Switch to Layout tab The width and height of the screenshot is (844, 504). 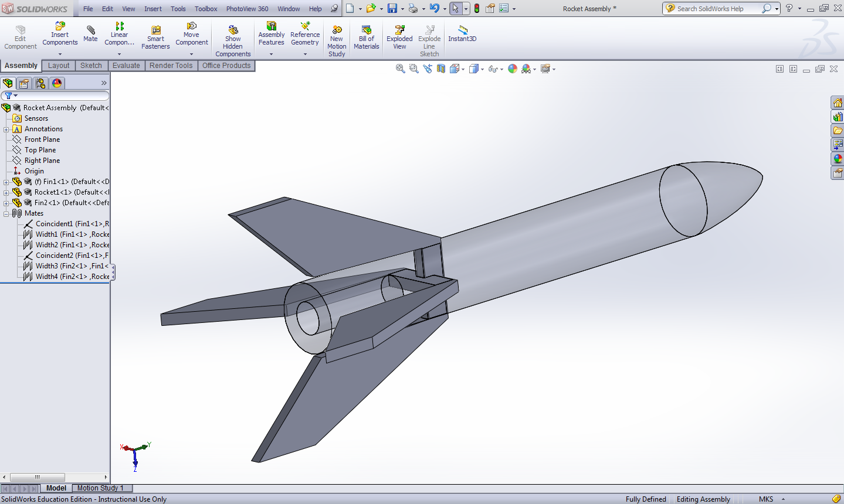(x=59, y=66)
